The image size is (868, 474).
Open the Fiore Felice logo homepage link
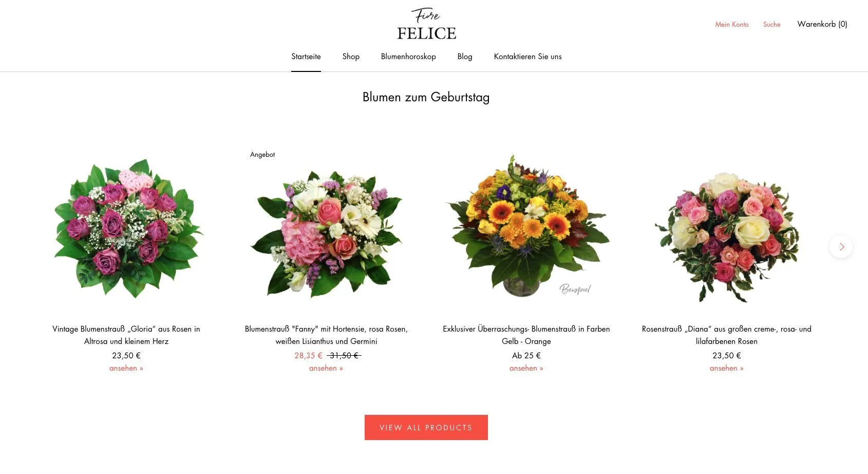[x=426, y=24]
